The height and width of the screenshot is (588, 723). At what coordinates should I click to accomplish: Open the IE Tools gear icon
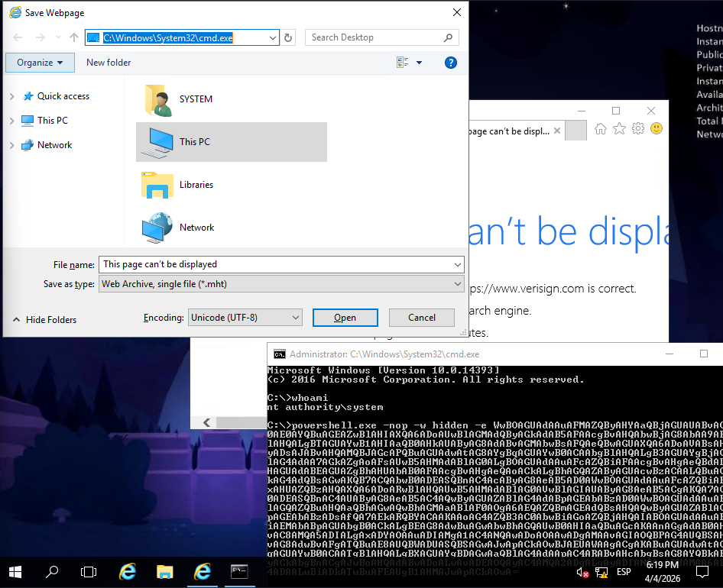pos(637,128)
